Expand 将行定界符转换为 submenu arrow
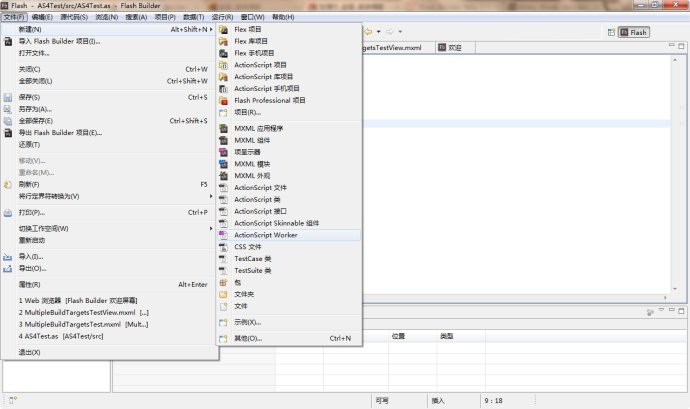Image resolution: width=690 pixels, height=409 pixels. pyautogui.click(x=211, y=196)
